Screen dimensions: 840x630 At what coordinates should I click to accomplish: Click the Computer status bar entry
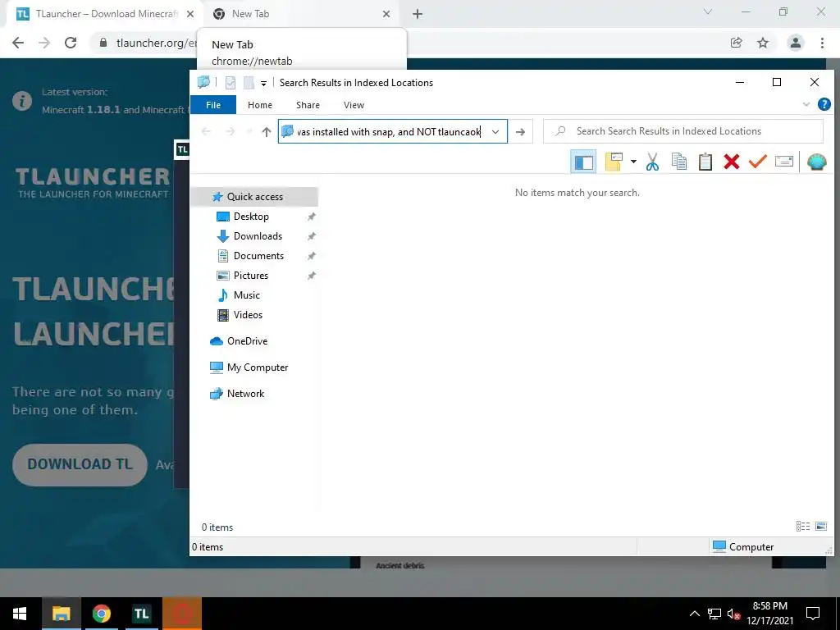(743, 547)
